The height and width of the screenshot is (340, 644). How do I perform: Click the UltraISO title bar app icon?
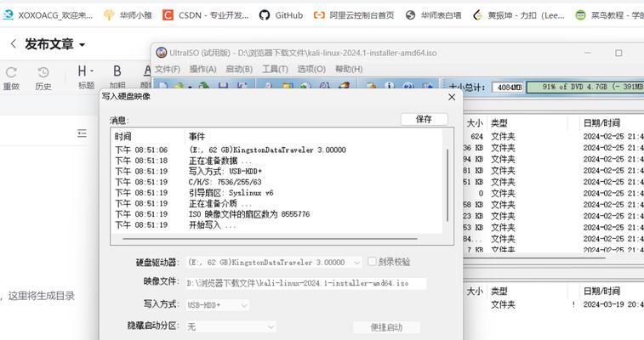[x=162, y=53]
